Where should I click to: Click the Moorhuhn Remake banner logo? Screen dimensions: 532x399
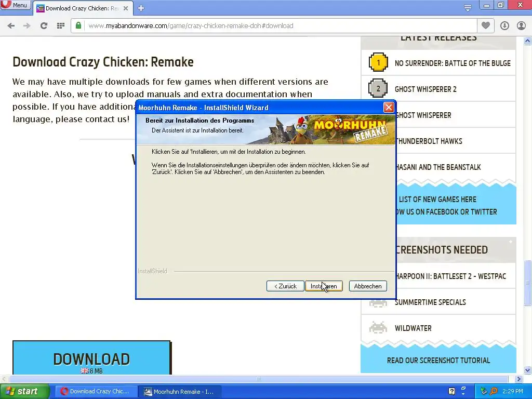351,130
